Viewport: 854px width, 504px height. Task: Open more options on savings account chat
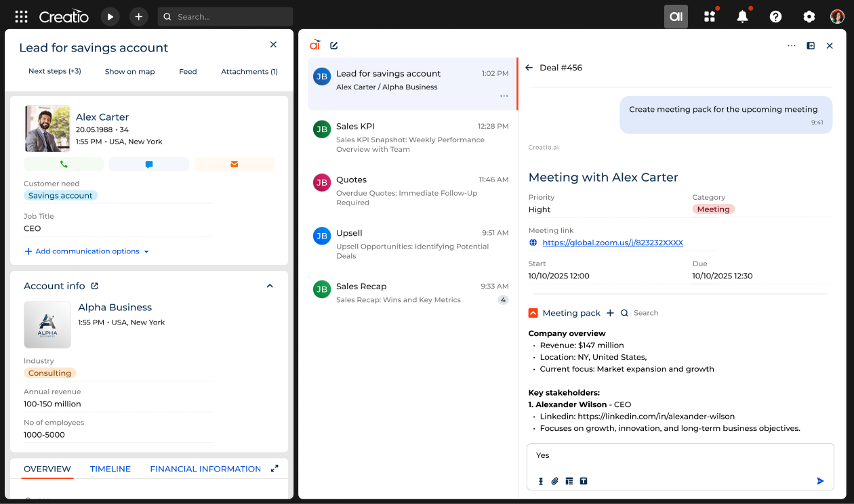(504, 96)
